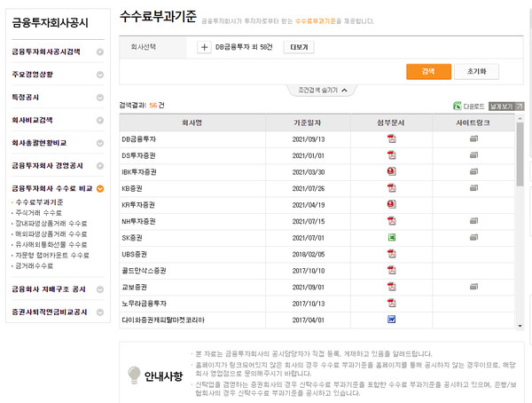Open UBS증권 attached PDF document
The width and height of the screenshot is (532, 403).
click(392, 254)
